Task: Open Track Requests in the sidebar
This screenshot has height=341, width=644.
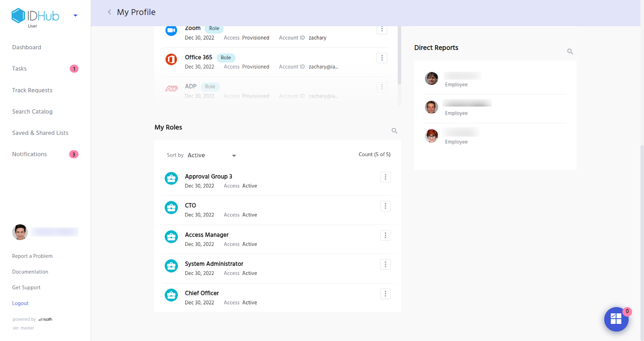Action: [32, 90]
